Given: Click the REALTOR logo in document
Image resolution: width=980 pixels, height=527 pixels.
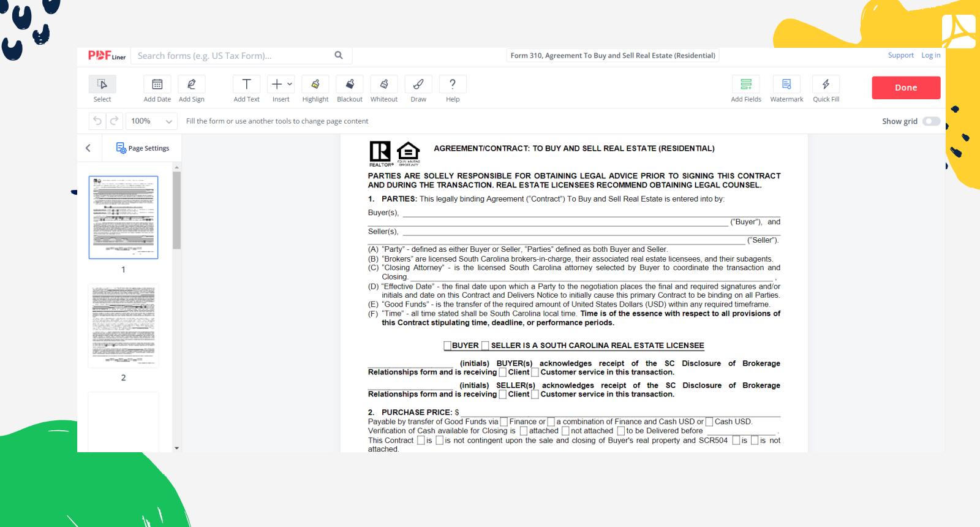Looking at the screenshot, I should click(x=380, y=154).
